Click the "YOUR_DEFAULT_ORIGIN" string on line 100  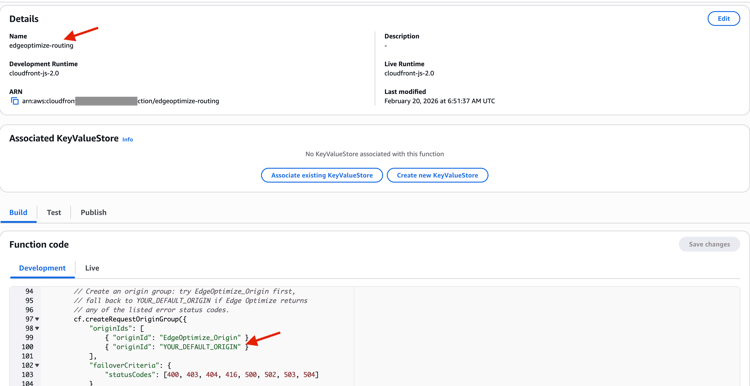pyautogui.click(x=201, y=347)
